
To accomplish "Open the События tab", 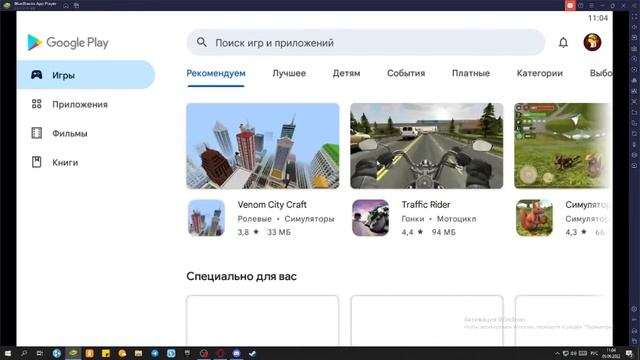I will pyautogui.click(x=406, y=73).
